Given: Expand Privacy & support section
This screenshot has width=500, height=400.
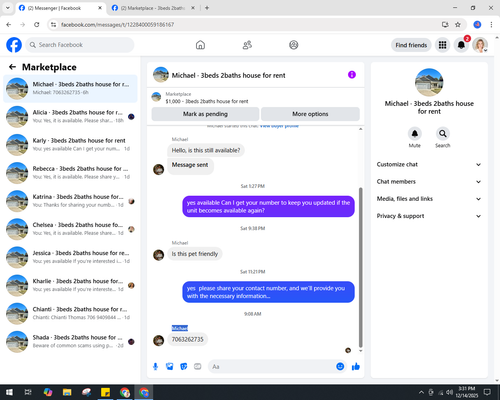Looking at the screenshot, I should [x=429, y=216].
